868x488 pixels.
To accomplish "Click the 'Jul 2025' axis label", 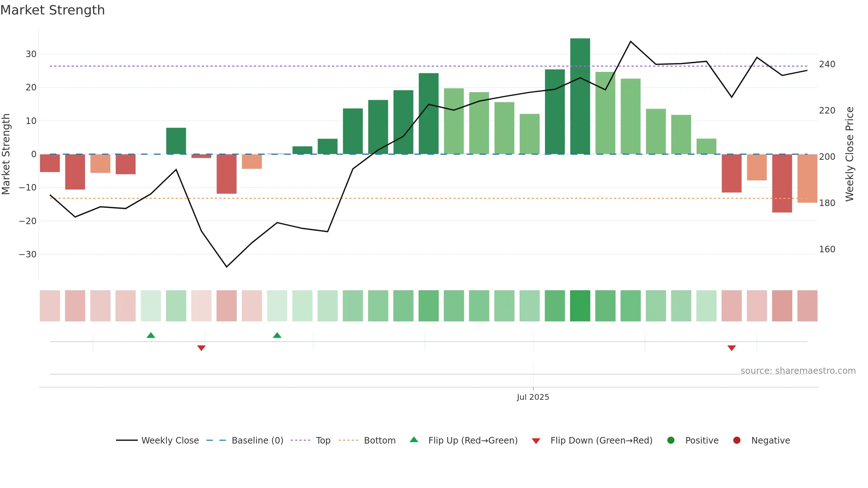I will pos(533,397).
